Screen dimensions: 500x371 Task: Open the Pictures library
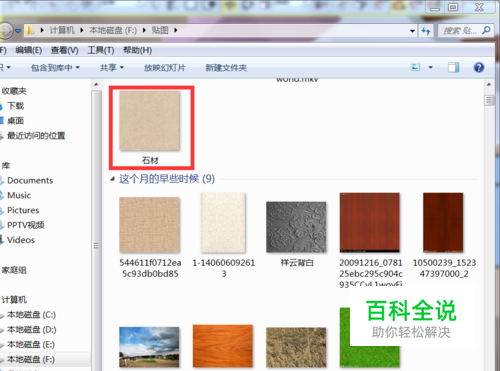click(x=23, y=210)
